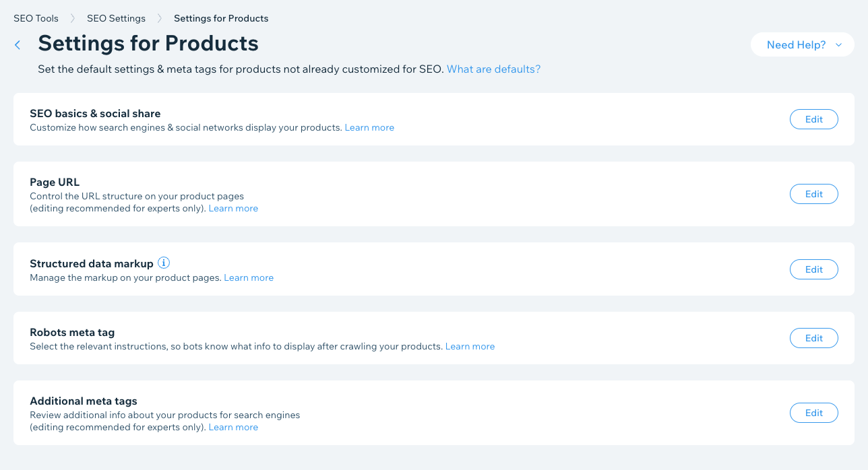Expand the Need Help? dropdown
Viewport: 868px width, 470px height.
tap(802, 45)
